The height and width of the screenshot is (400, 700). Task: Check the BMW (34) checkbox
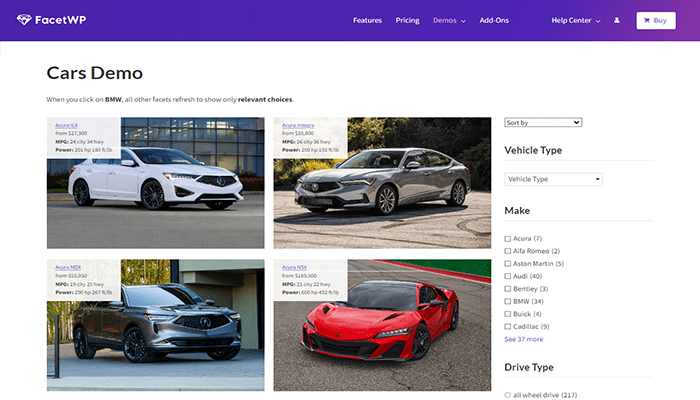pos(508,301)
